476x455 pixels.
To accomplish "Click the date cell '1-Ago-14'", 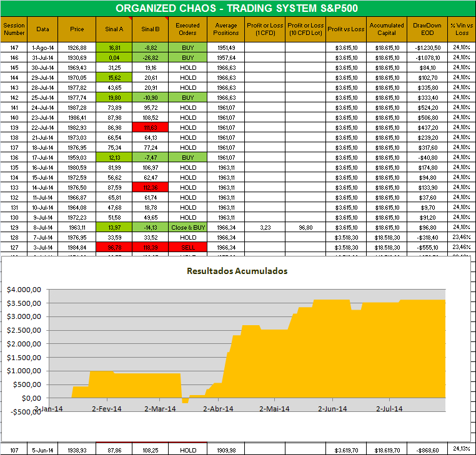I will tap(42, 47).
